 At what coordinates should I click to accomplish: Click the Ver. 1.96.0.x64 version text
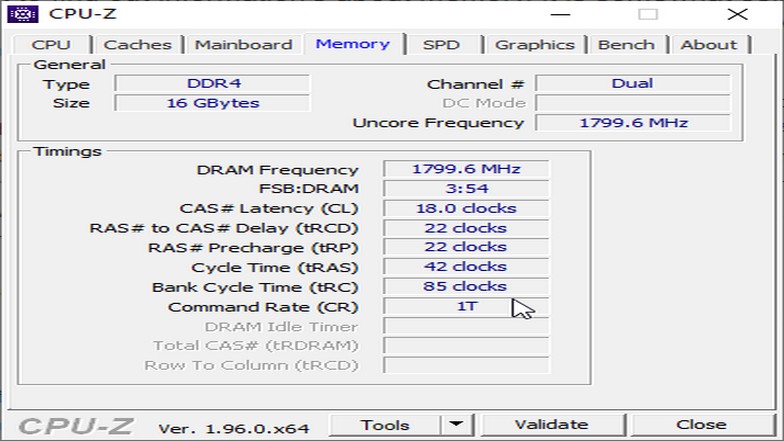[234, 429]
